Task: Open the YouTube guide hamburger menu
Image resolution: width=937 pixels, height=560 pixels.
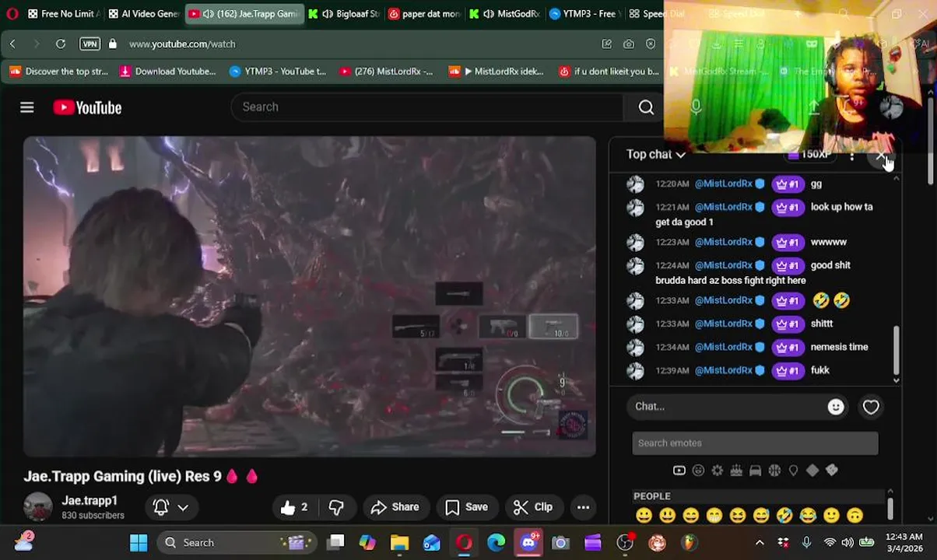Action: pyautogui.click(x=27, y=107)
